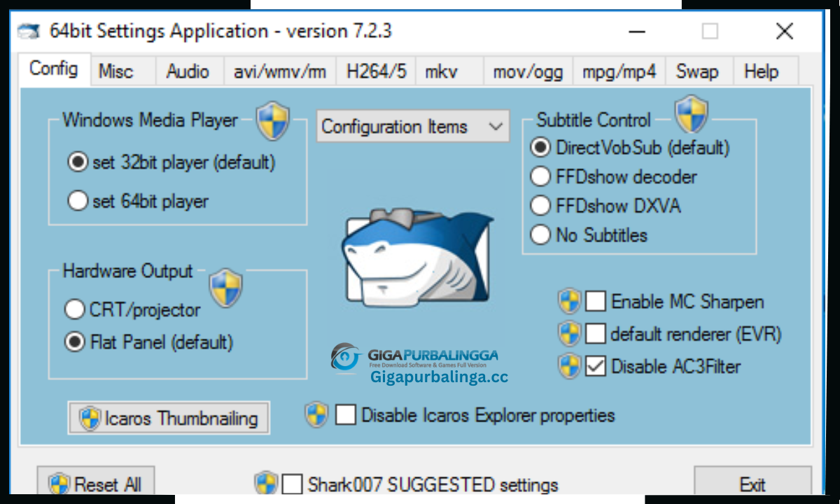Screen dimensions: 840x504
Task: Maximize the Settings Application window
Action: point(710,31)
